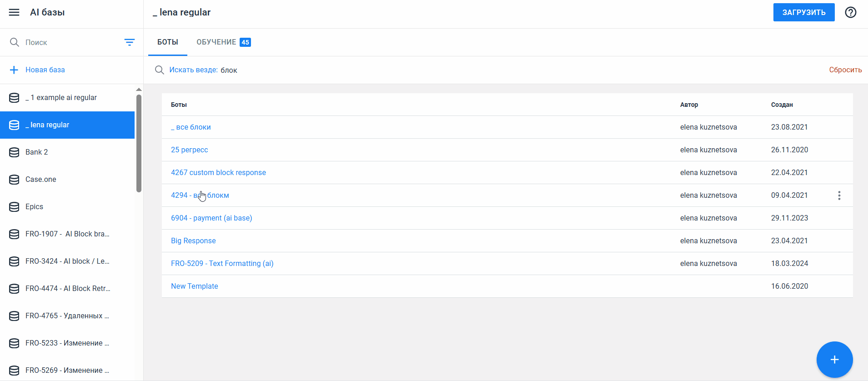
Task: Select the Case.one base in sidebar
Action: 41,180
